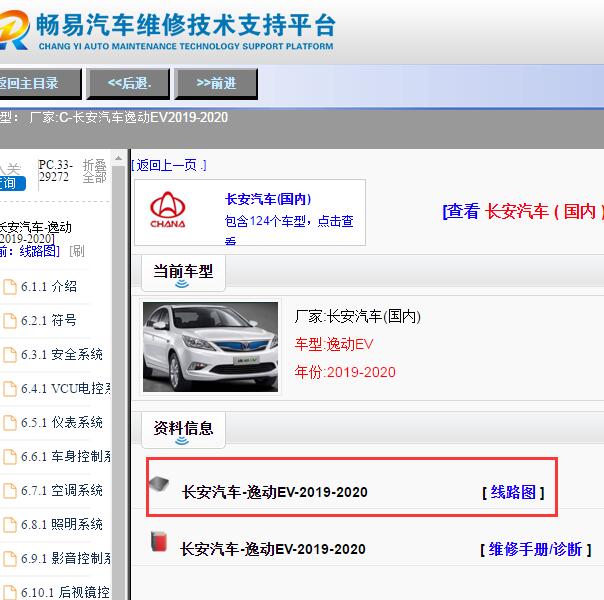Open tree item 6.3.1 安全系统

tap(62, 355)
